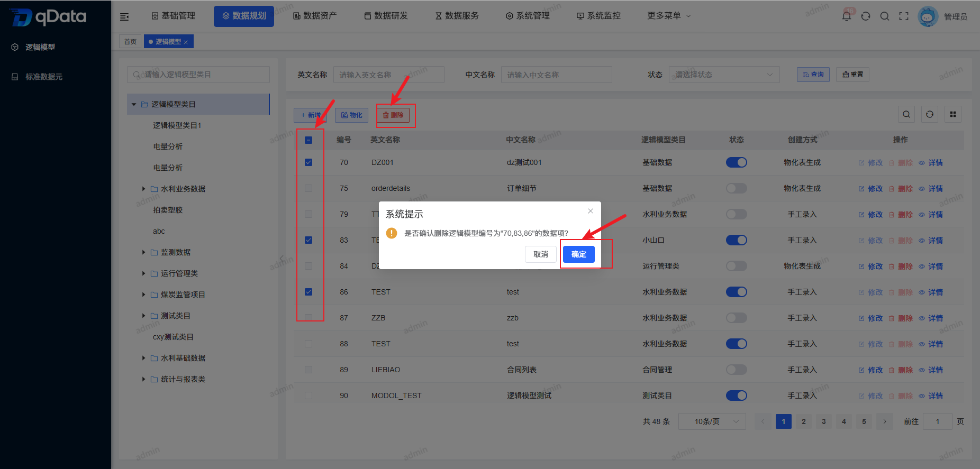The image size is (980, 469).
Task: Click the logic model category search box
Action: [198, 75]
